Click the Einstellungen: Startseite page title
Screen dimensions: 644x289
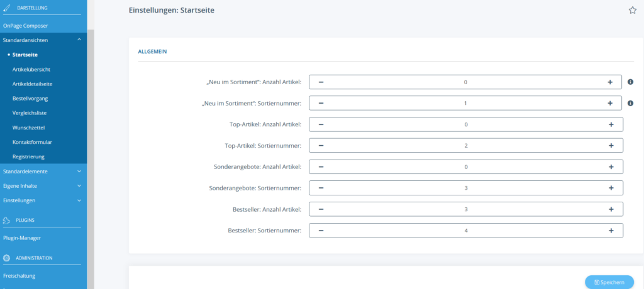171,10
